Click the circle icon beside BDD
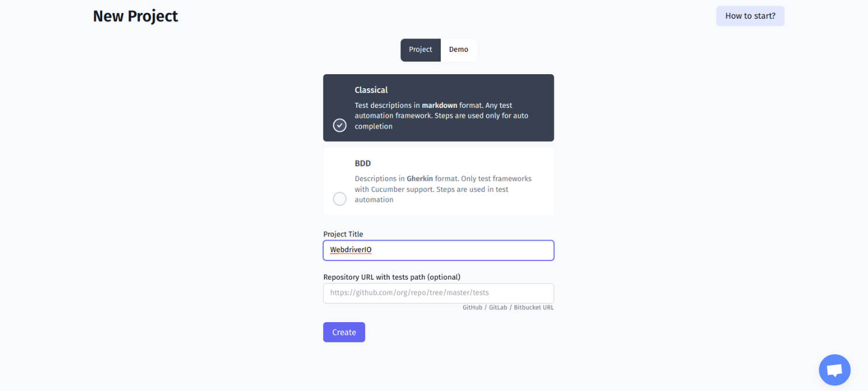868x391 pixels. pyautogui.click(x=339, y=198)
